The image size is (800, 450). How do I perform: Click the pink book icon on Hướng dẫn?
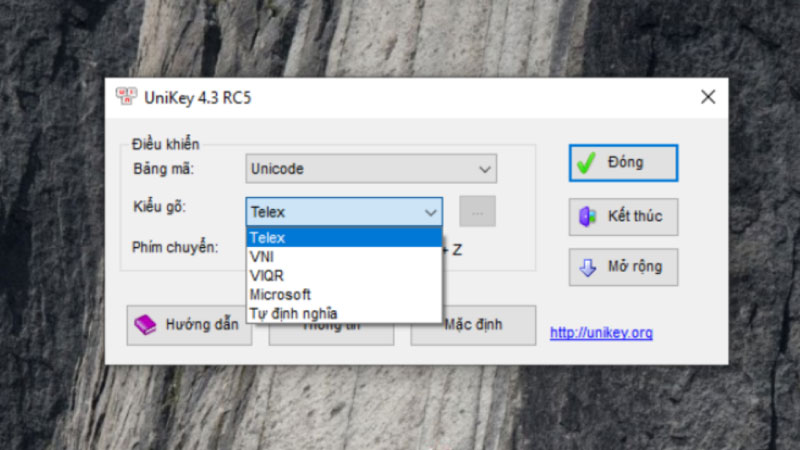click(x=145, y=324)
